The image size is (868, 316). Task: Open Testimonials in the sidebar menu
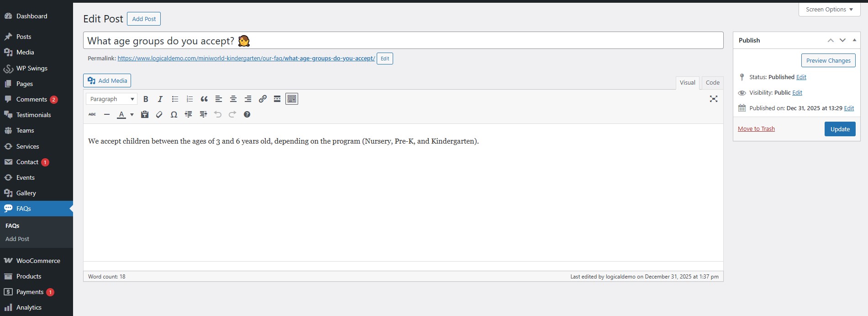pyautogui.click(x=33, y=115)
